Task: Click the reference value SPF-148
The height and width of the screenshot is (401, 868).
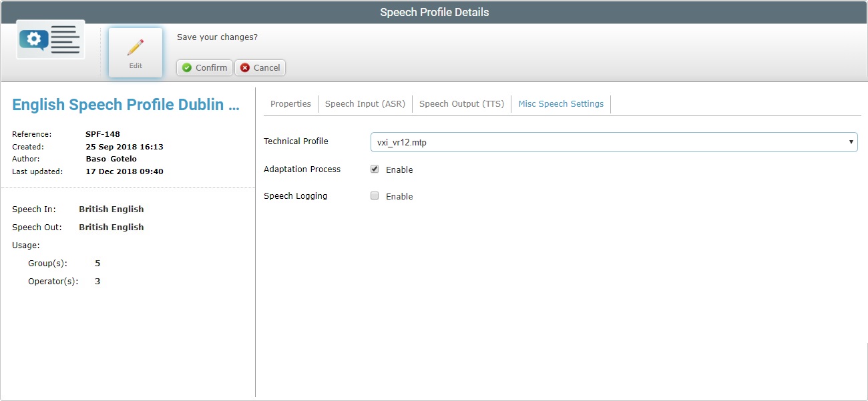Action: tap(102, 133)
